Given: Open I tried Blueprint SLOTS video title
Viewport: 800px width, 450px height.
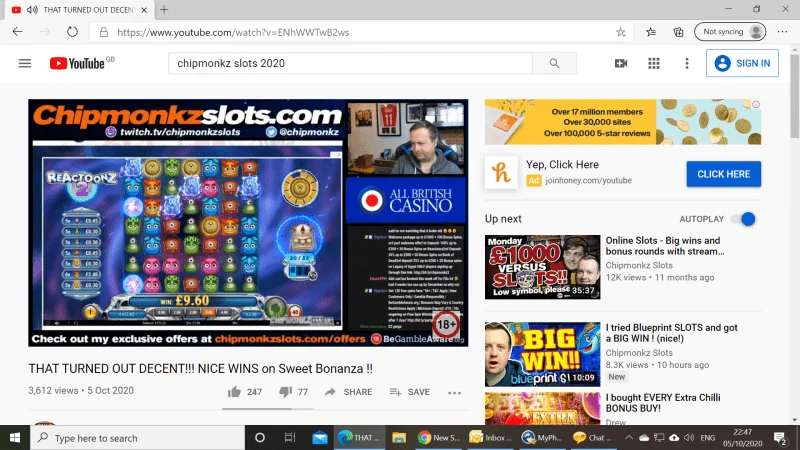Looking at the screenshot, I should tap(671, 333).
